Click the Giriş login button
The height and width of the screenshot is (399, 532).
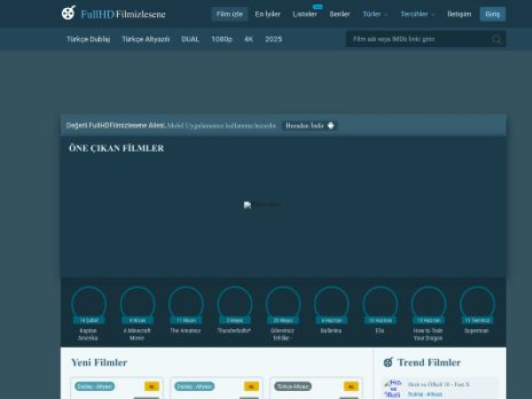493,14
